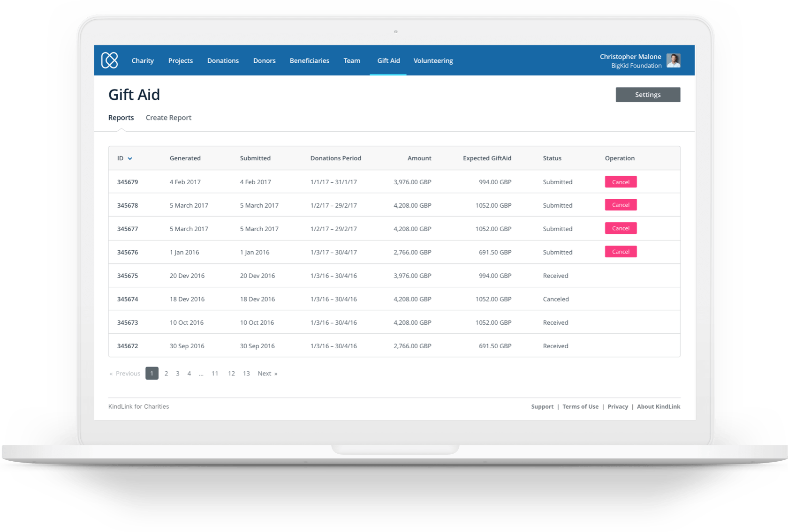Click Christopher Malone's profile avatar
The width and height of the screenshot is (788, 532).
[x=673, y=60]
